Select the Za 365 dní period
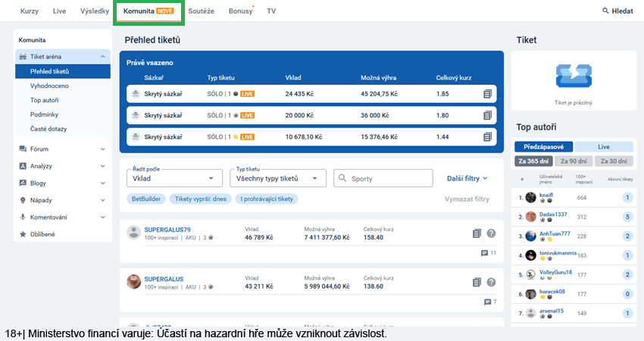 pyautogui.click(x=533, y=161)
